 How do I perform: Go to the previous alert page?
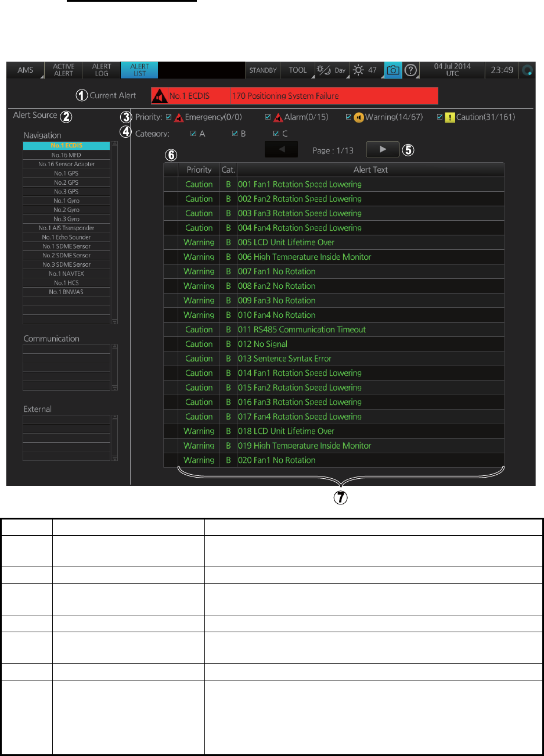[x=281, y=149]
